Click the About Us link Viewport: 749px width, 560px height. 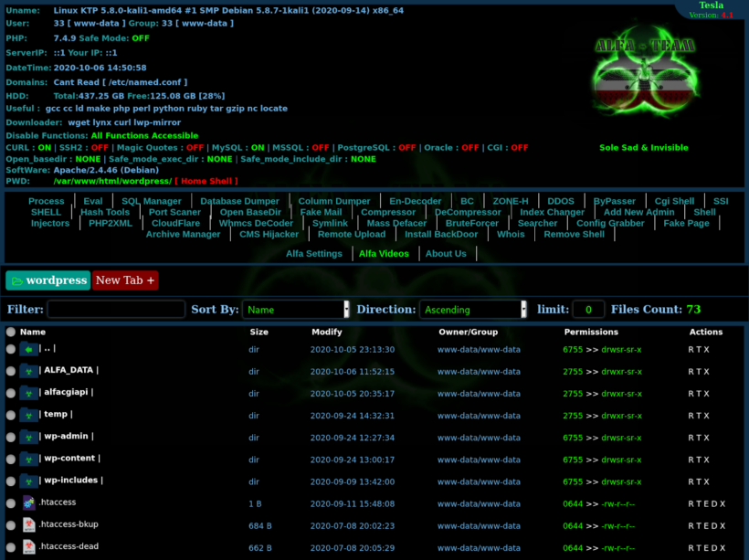446,254
